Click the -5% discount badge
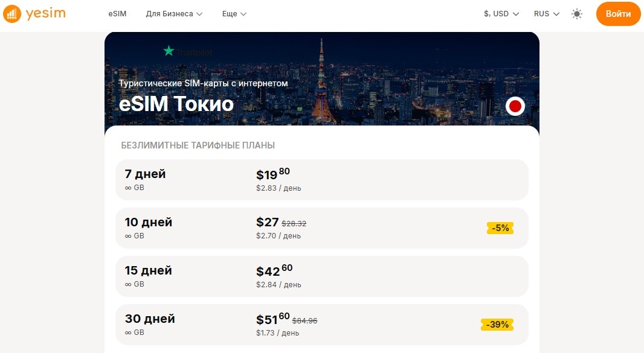Screen dimensions: 644x353 coord(500,228)
